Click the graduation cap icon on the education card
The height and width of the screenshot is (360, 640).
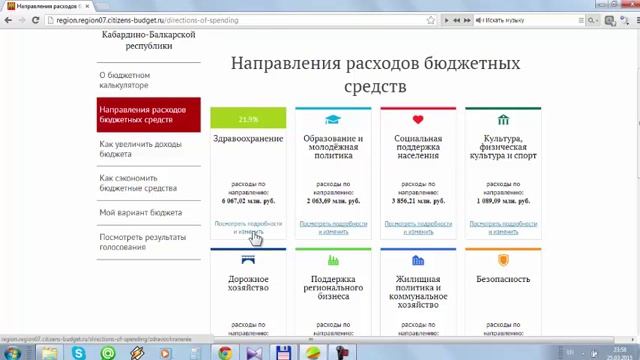(x=333, y=120)
